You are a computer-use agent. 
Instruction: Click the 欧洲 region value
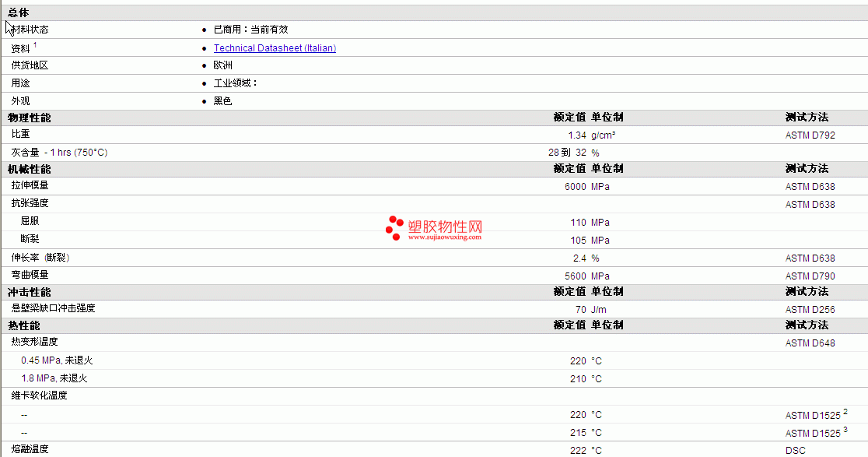click(x=222, y=65)
